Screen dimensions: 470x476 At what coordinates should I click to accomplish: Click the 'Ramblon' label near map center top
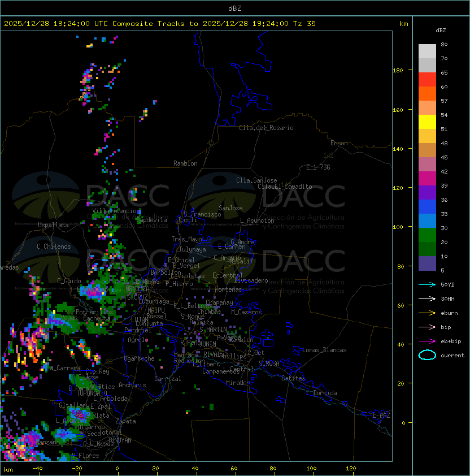(185, 163)
